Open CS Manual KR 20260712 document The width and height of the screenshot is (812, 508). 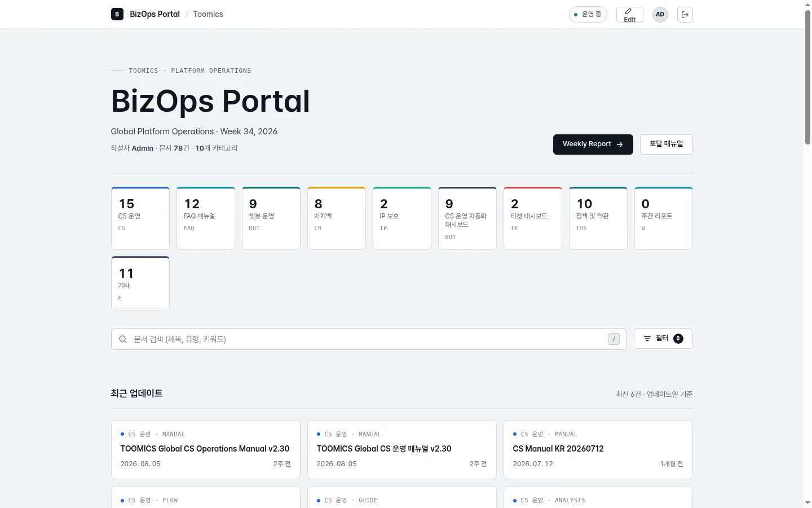[598, 449]
